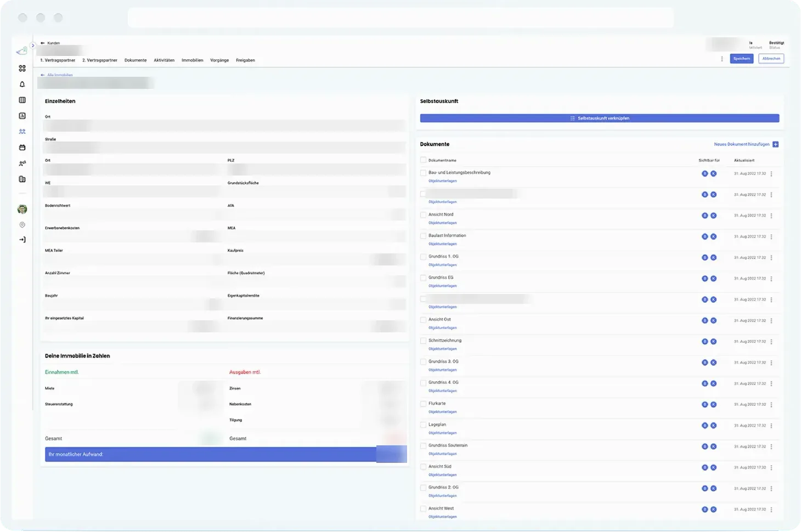Tick the Grundriss EG checkbox

(423, 278)
